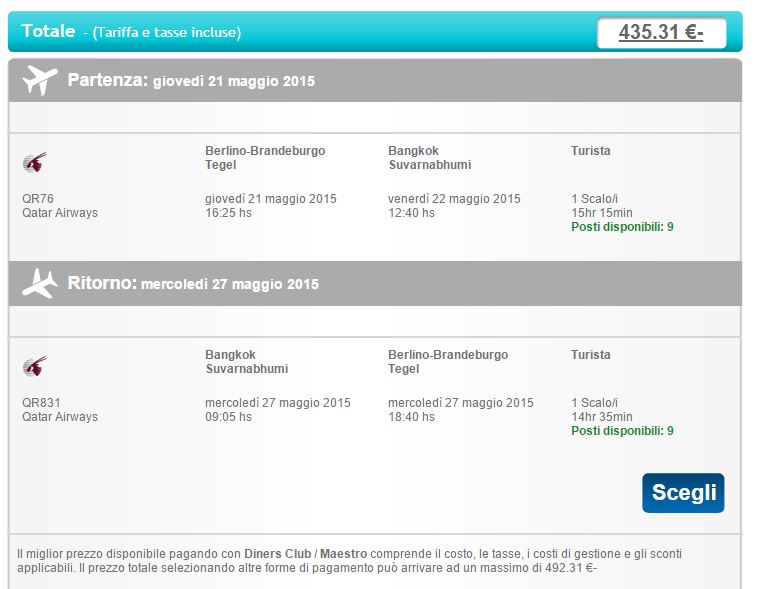Click the duration 15hr 15min
The image size is (757, 589).
(x=602, y=213)
